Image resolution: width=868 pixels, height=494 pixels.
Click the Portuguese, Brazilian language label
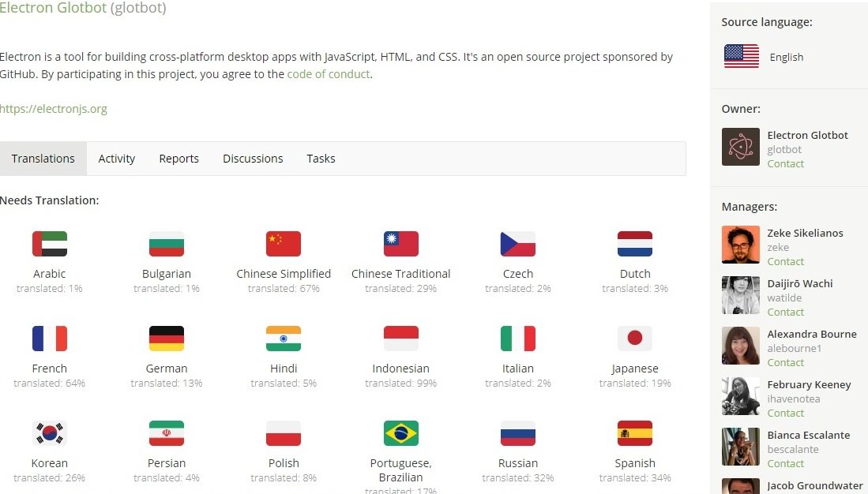pyautogui.click(x=400, y=470)
